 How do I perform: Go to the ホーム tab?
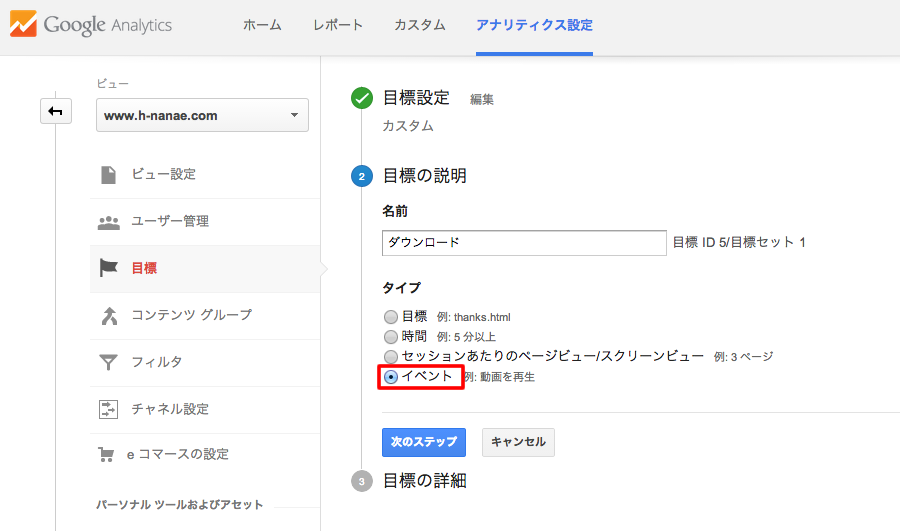[262, 25]
